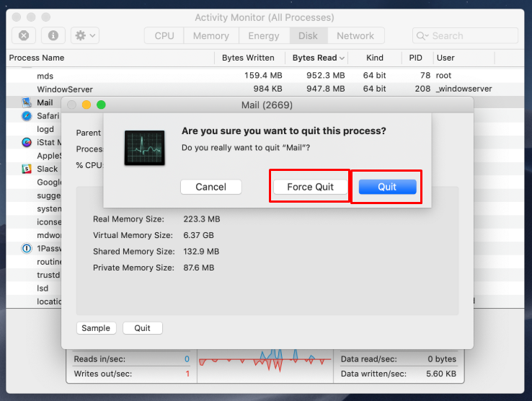Focus the Search field

465,35
